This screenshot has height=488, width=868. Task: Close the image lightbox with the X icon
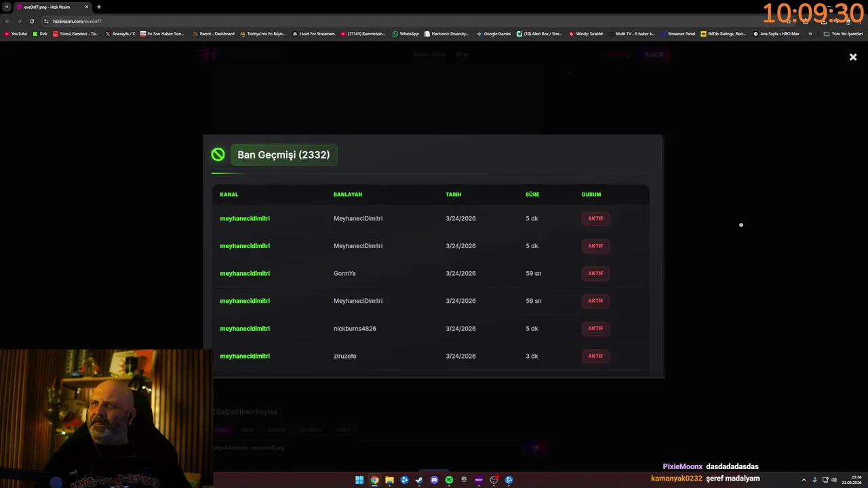click(x=853, y=57)
